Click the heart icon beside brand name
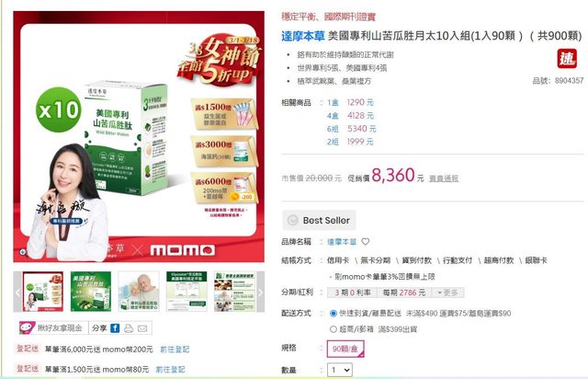This screenshot has height=379, width=588. (x=366, y=242)
